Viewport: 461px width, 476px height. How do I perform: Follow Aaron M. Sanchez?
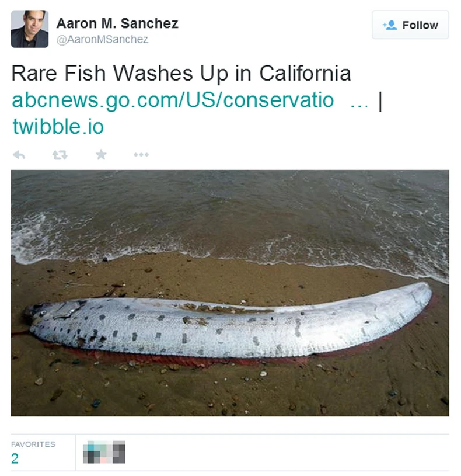click(410, 25)
